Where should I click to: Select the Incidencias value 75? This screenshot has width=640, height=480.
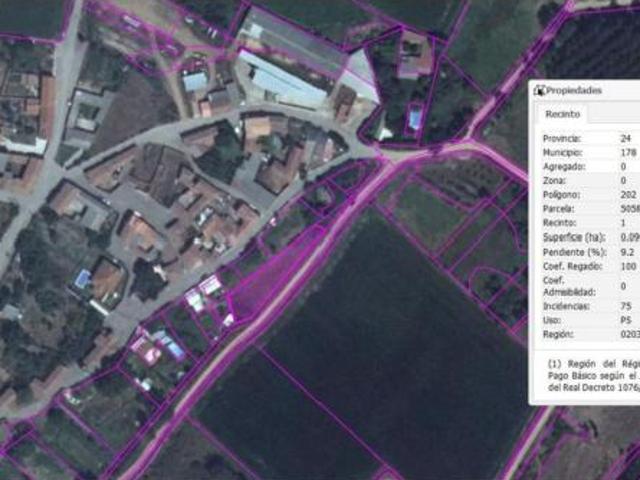pyautogui.click(x=625, y=306)
